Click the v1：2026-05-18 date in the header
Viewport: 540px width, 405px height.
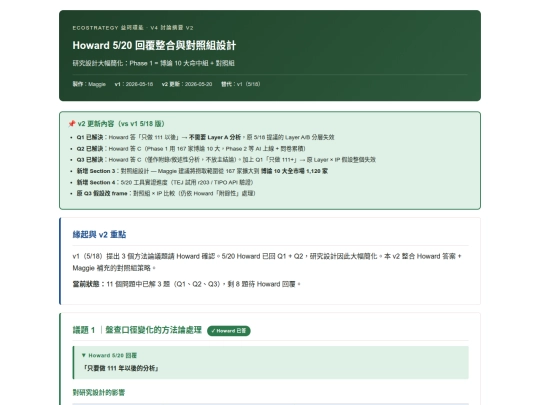pos(134,84)
